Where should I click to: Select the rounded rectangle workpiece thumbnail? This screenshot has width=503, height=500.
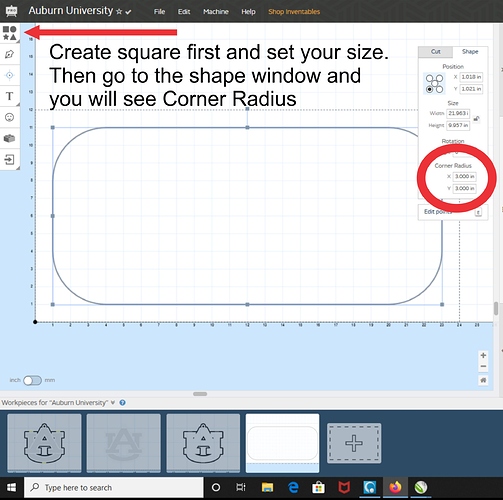[282, 443]
